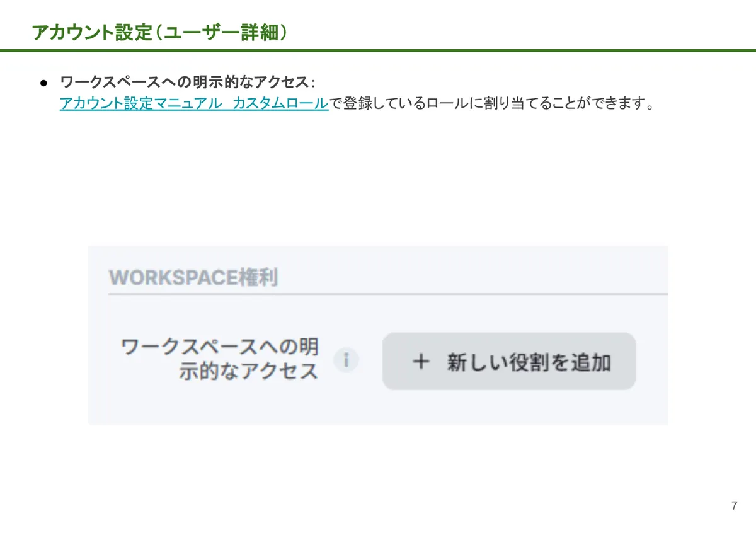Click the info icon beside ワークスペースへの明示的なアクセス
The width and height of the screenshot is (756, 535).
click(x=346, y=361)
